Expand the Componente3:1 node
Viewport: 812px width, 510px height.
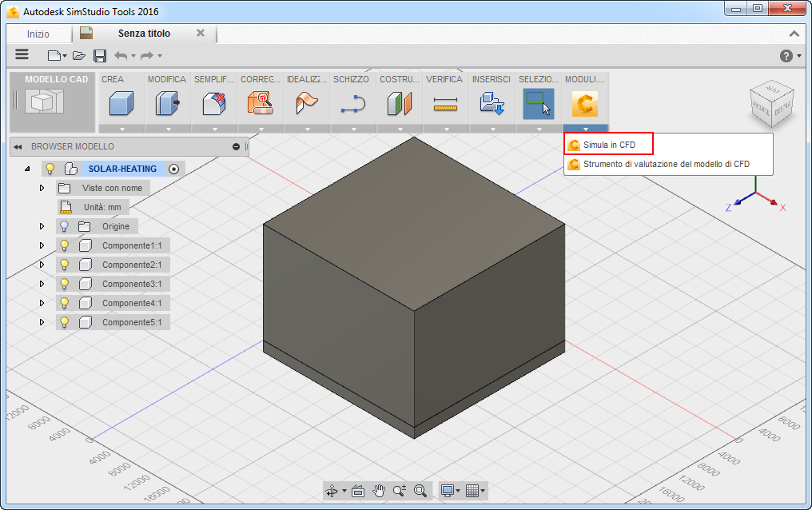pyautogui.click(x=42, y=284)
